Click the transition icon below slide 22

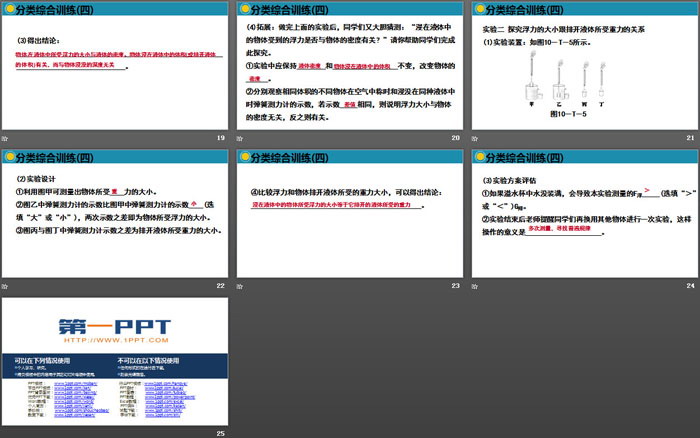click(8, 286)
